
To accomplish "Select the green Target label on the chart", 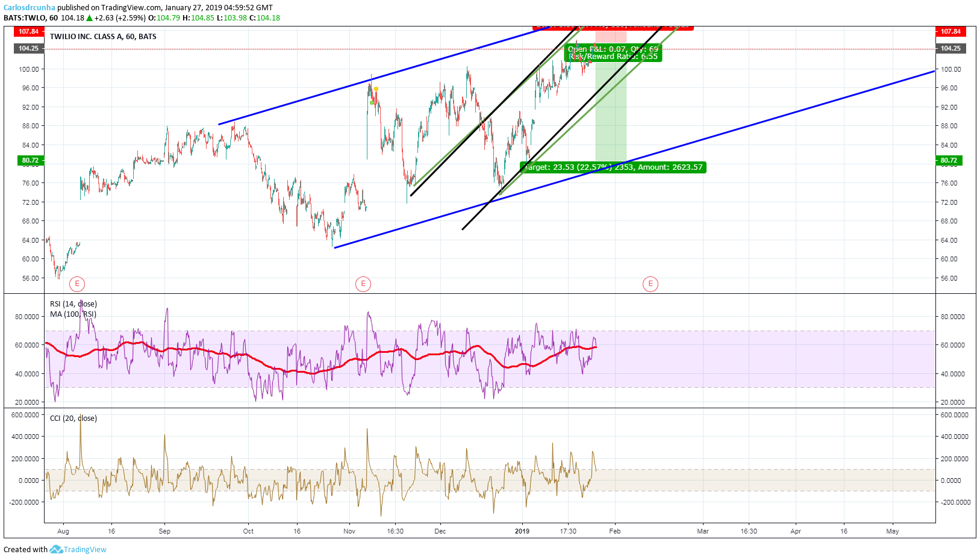I will coord(613,167).
